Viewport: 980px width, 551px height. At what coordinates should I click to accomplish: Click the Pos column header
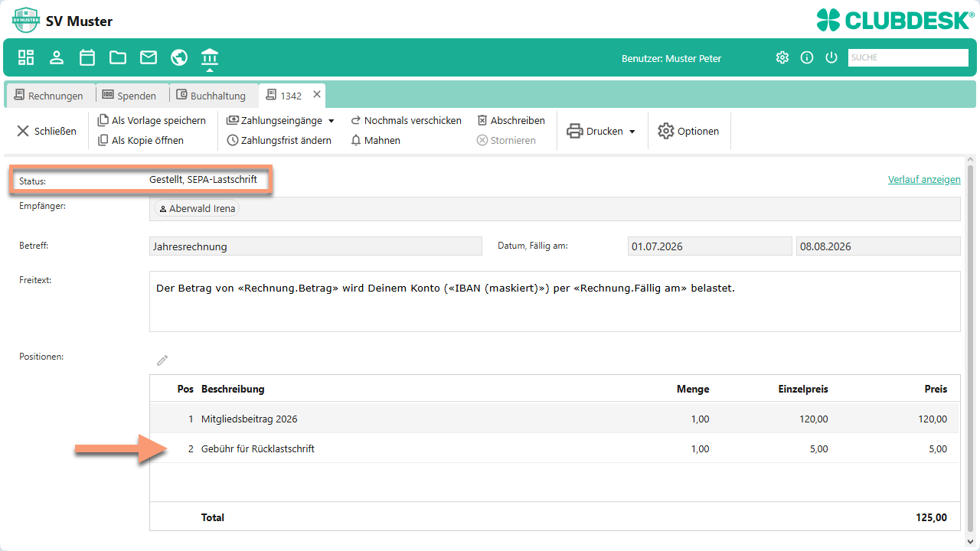(185, 389)
